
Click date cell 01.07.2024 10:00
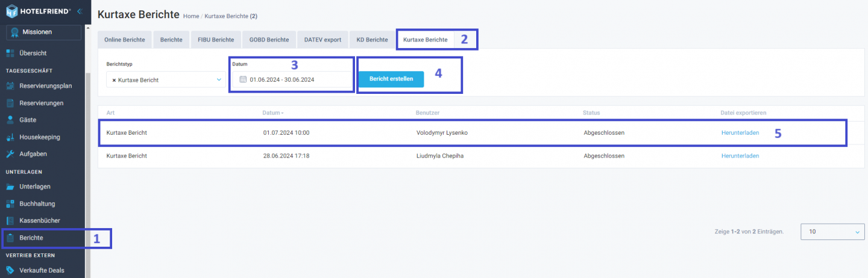[x=286, y=132]
